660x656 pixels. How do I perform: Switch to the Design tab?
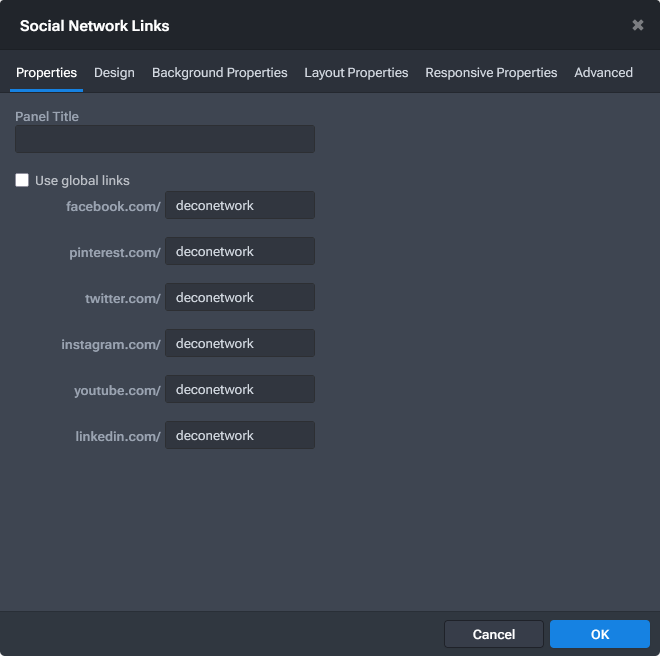coord(114,73)
